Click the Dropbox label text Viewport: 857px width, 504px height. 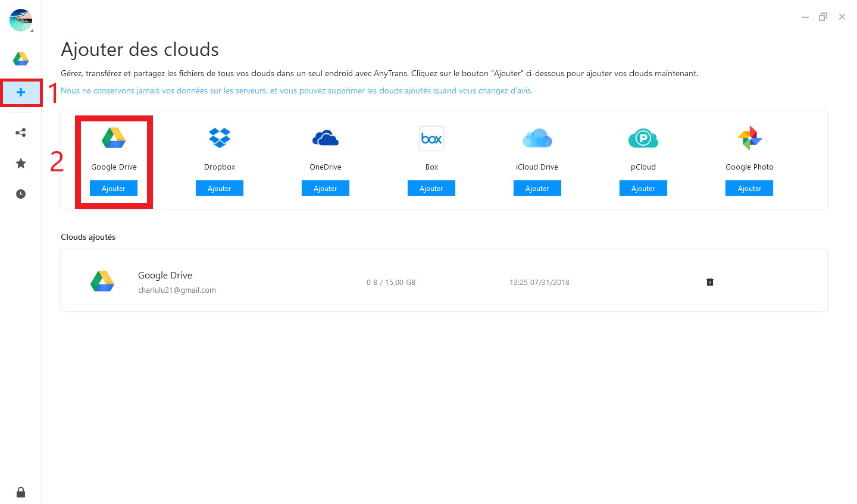tap(220, 167)
